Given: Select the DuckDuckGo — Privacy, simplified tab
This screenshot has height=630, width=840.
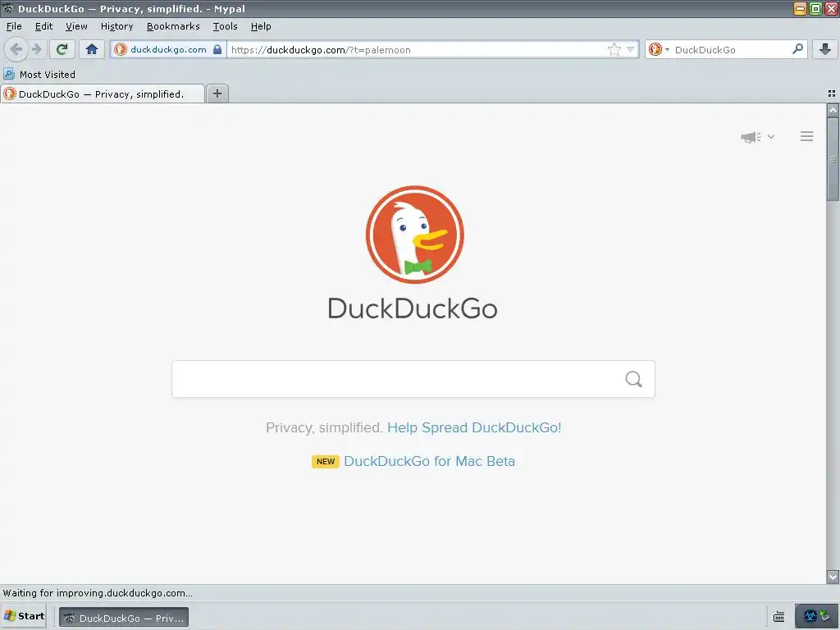Looking at the screenshot, I should click(x=103, y=94).
